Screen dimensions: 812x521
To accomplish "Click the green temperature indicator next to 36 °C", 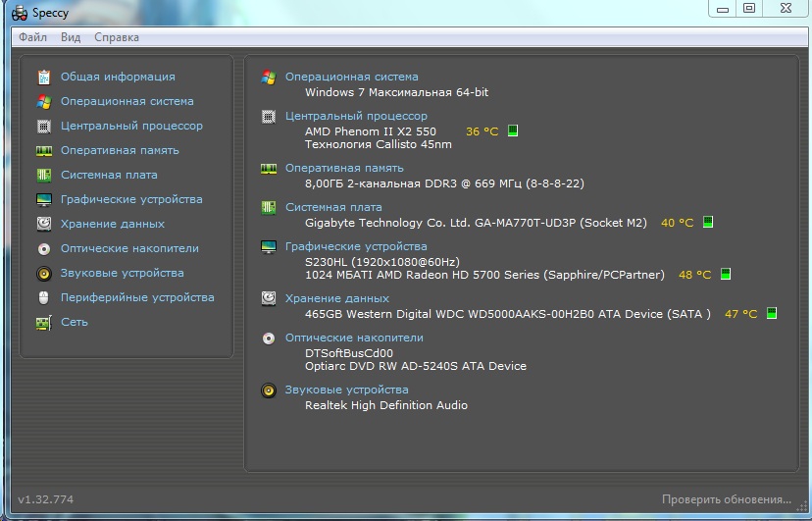I will 513,130.
